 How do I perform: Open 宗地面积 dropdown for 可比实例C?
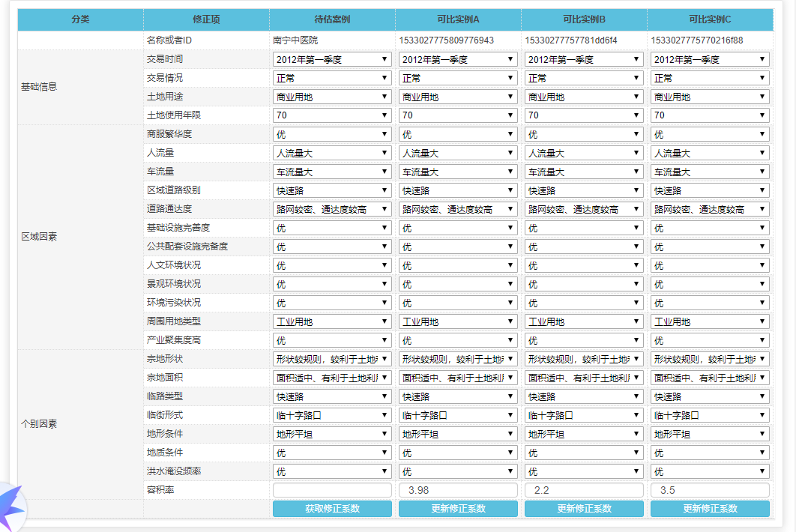point(710,378)
